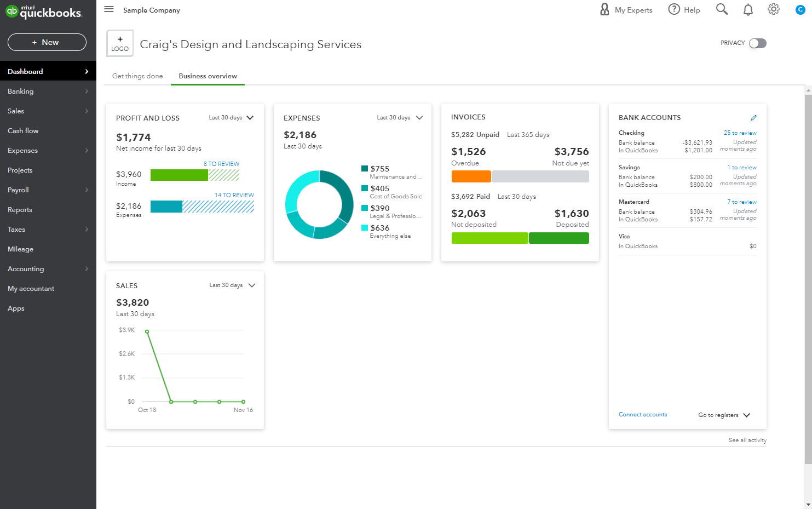The width and height of the screenshot is (812, 509).
Task: Open Sales period dropdown
Action: (x=232, y=285)
